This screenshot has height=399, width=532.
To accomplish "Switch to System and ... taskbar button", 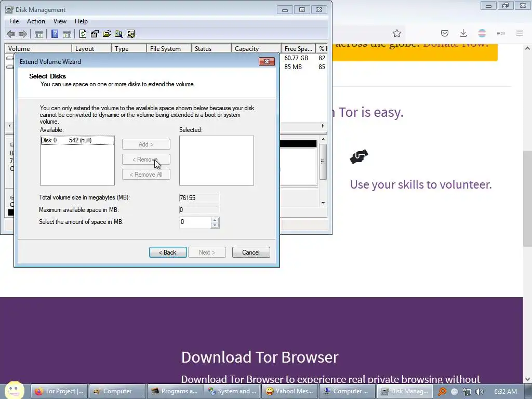I will point(232,391).
